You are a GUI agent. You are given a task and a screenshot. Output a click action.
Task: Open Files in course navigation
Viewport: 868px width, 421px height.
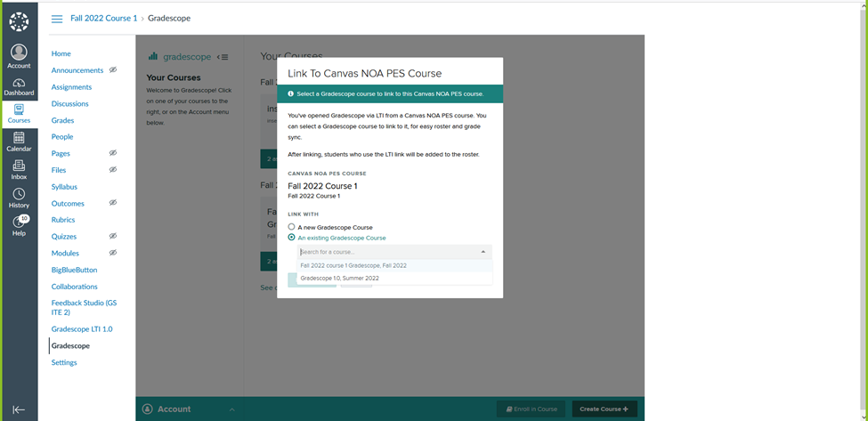59,170
